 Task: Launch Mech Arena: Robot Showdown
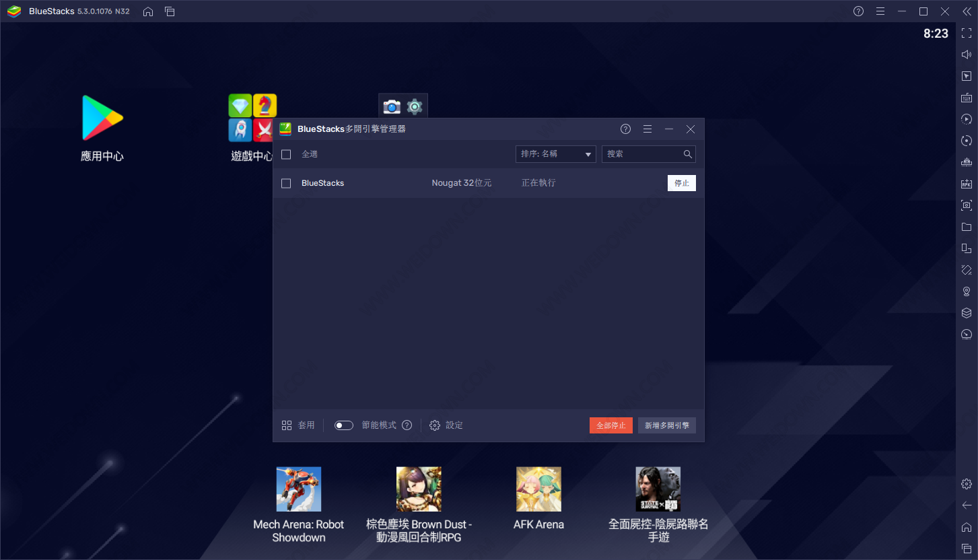299,489
